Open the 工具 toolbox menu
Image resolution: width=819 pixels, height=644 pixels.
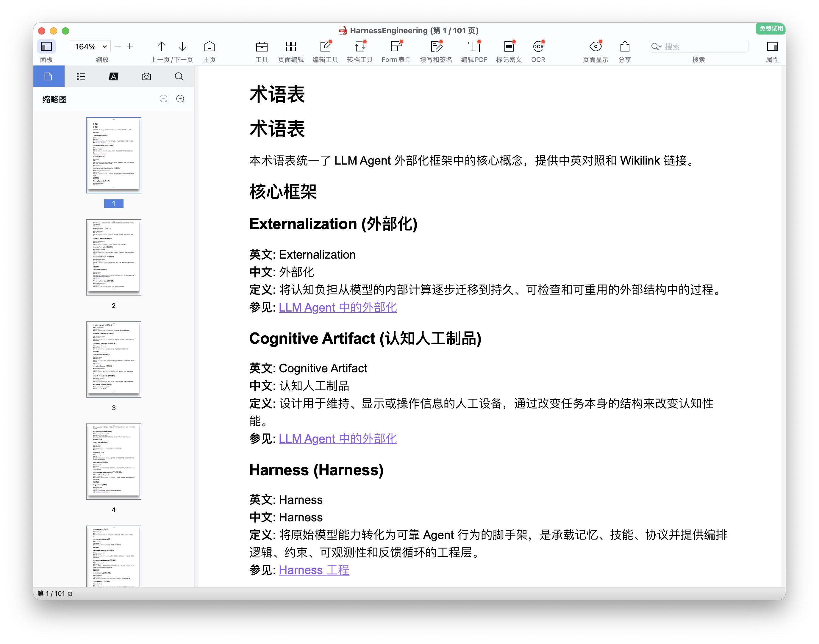pos(261,47)
